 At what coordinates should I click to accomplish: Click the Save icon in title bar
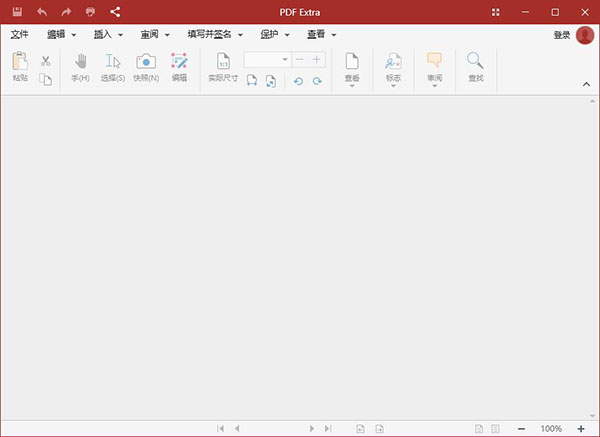coord(17,12)
